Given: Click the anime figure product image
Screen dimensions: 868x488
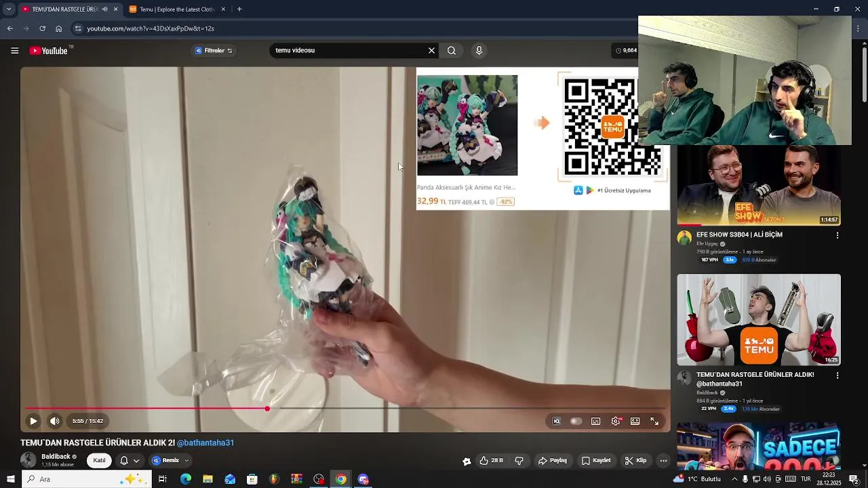Looking at the screenshot, I should click(467, 125).
